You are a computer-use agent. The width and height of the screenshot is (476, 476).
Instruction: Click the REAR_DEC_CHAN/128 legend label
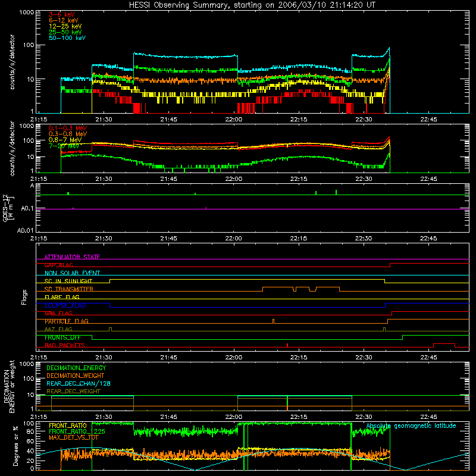pos(79,384)
